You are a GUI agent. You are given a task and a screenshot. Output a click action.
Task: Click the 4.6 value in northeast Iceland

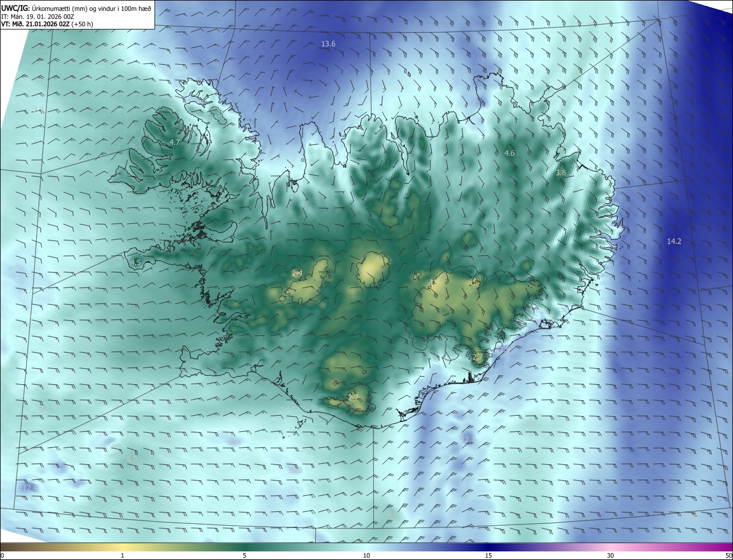tap(510, 153)
